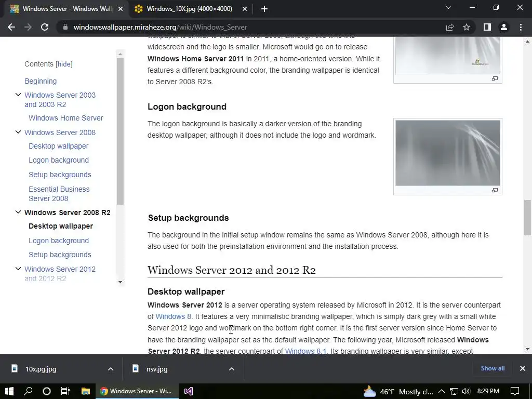Show hidden system tray icons

tap(442, 391)
